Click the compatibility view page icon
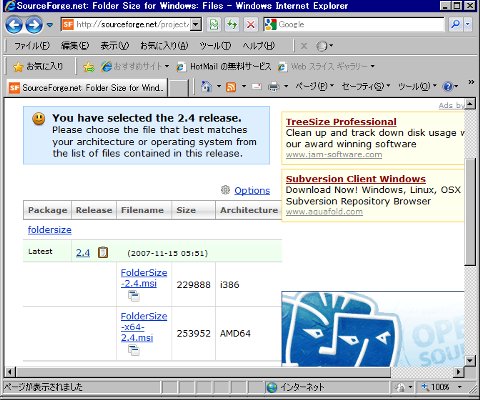 click(214, 25)
